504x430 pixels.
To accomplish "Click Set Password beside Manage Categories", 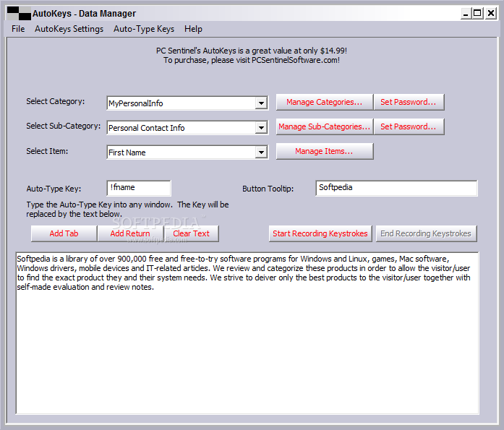I will (409, 102).
